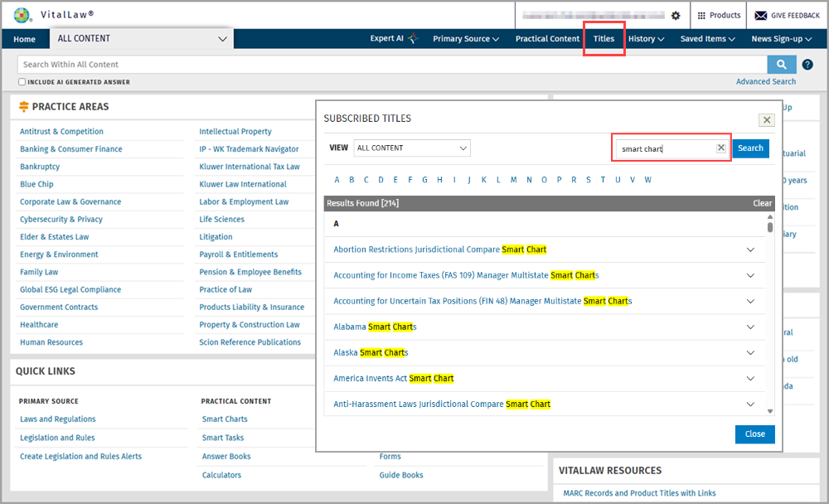Toggle Include AI Generated Answer checkbox
The width and height of the screenshot is (829, 504).
click(x=22, y=82)
